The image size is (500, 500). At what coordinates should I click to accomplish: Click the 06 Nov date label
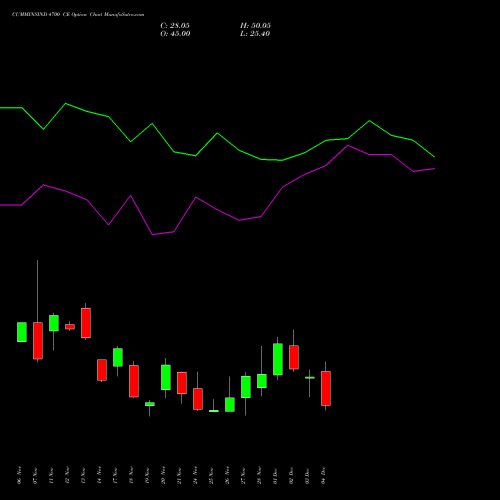click(x=19, y=475)
